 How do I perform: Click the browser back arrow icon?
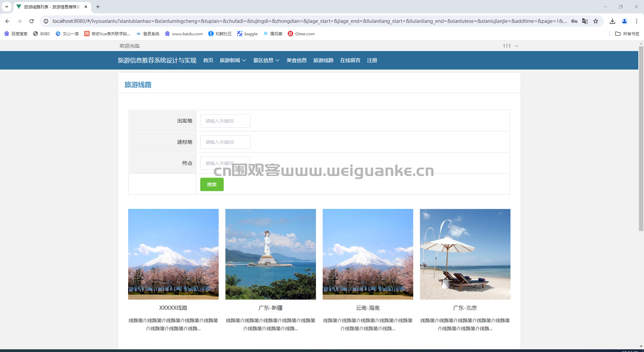tap(7, 21)
